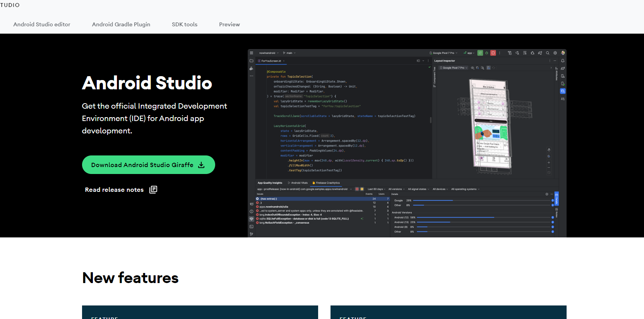Click the Running Devices sidebar icon above Layout Inspector

(563, 84)
